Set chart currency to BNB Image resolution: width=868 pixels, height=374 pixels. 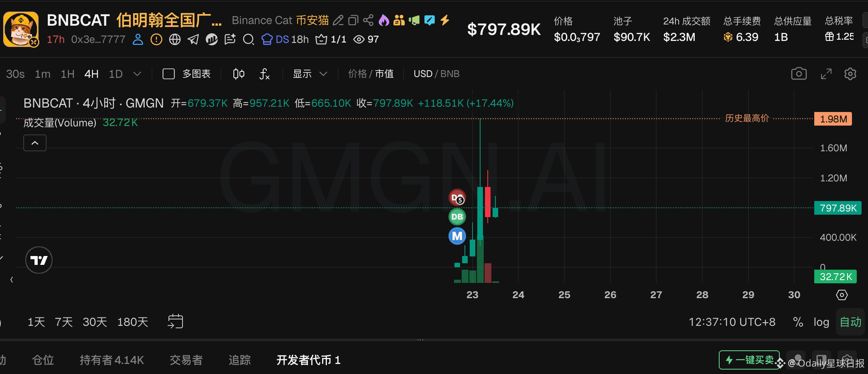450,74
